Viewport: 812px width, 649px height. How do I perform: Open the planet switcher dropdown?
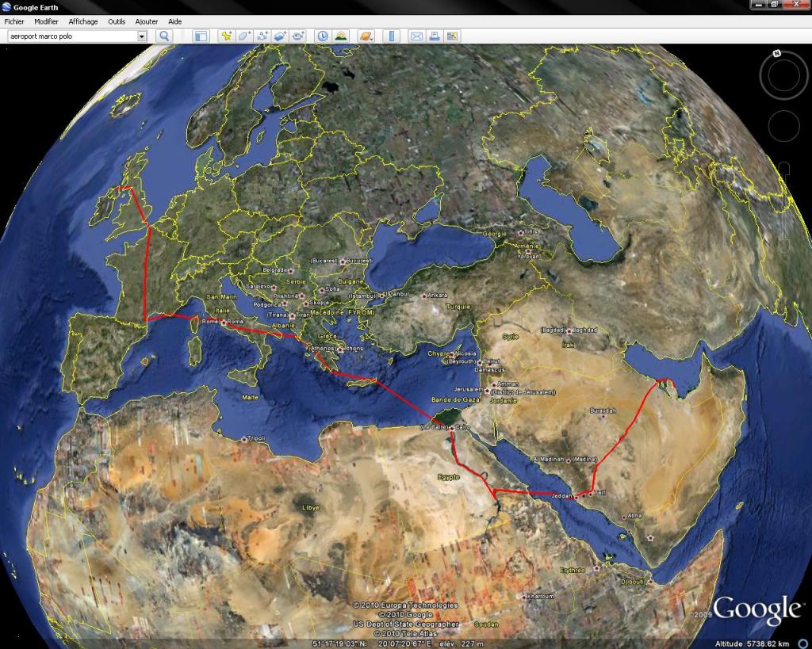point(366,36)
